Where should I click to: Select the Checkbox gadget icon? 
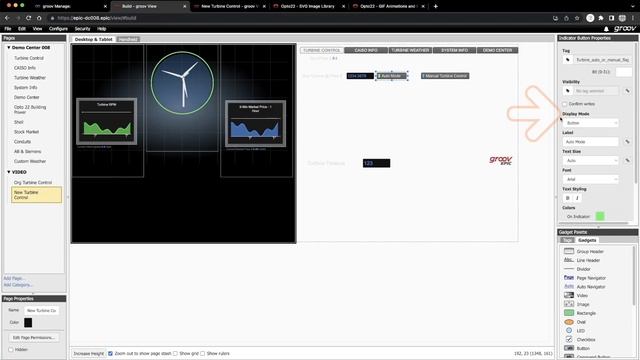click(569, 339)
